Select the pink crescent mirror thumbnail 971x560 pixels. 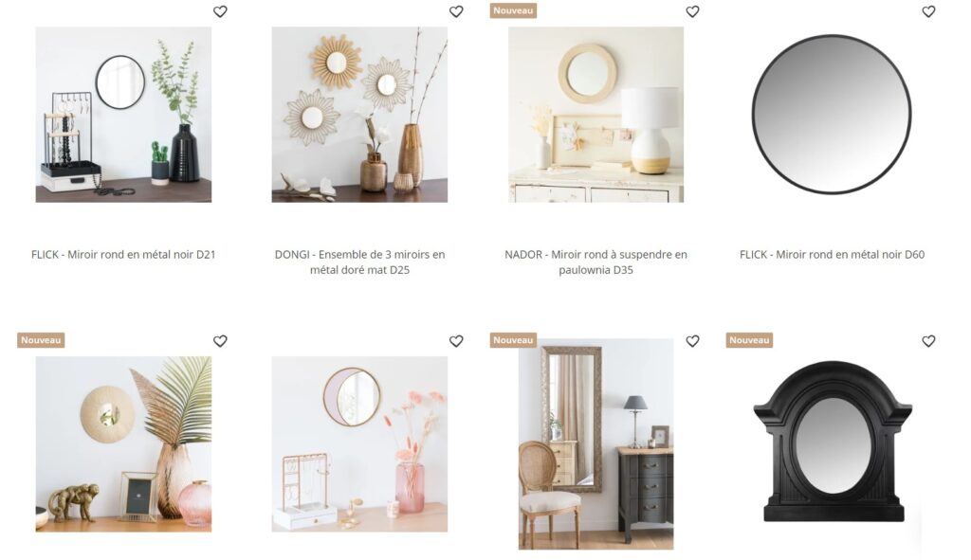(359, 443)
